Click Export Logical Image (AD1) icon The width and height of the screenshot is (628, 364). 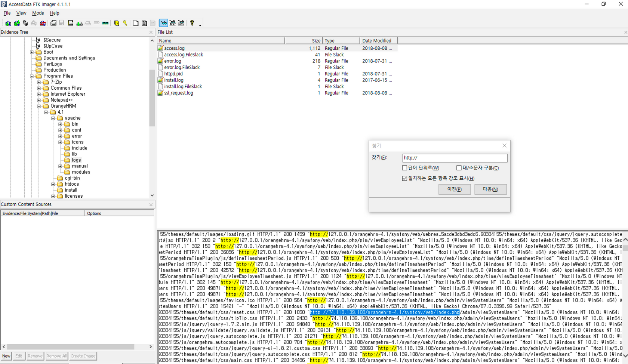pyautogui.click(x=70, y=23)
